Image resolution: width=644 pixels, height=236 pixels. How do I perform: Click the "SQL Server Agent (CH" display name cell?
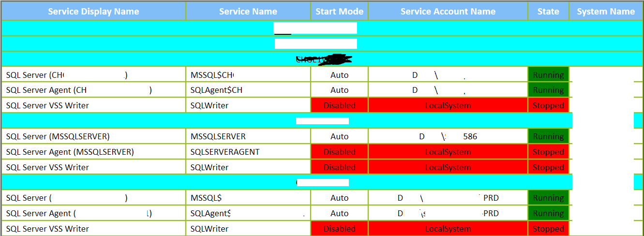[93, 90]
